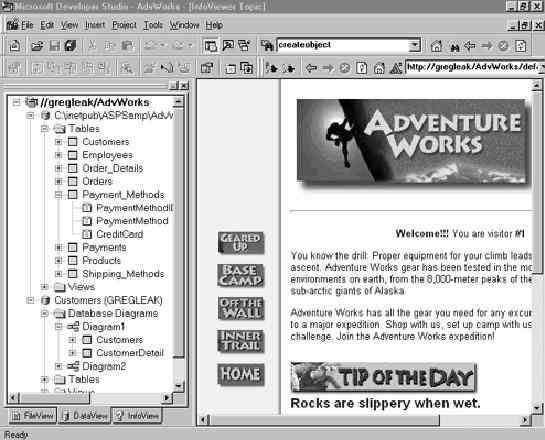Click the Forward arrow in the second toolbar
Image resolution: width=545 pixels, height=440 pixels.
[x=328, y=68]
